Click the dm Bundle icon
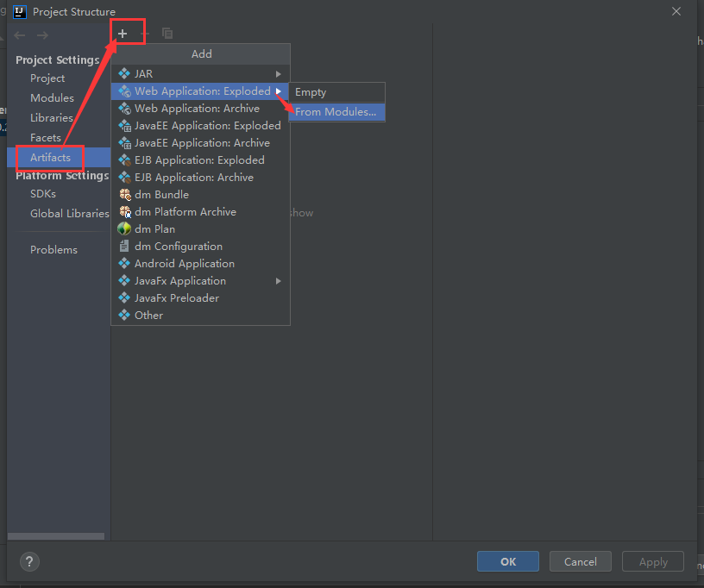The image size is (704, 588). [125, 194]
